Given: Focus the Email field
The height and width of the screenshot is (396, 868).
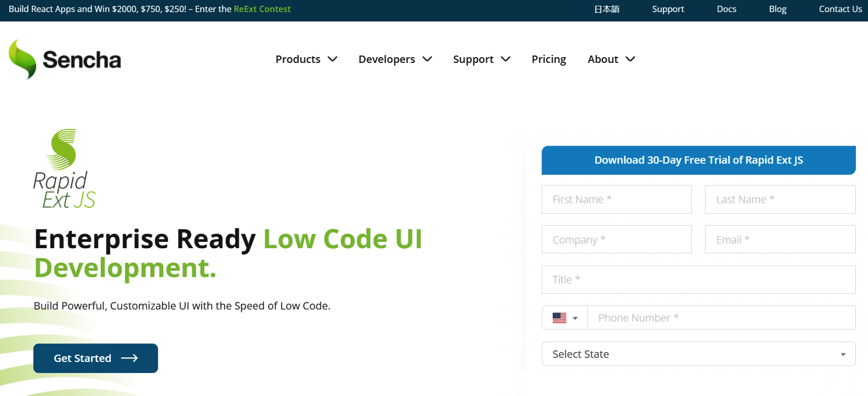Looking at the screenshot, I should (x=780, y=240).
